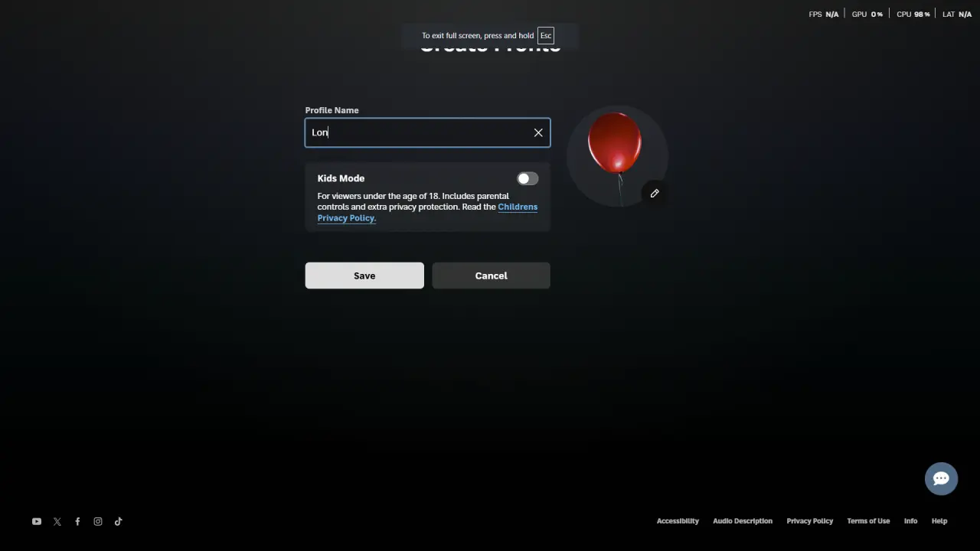The image size is (980, 551).
Task: Click the LAT N/A overlay stat
Action: click(x=957, y=15)
